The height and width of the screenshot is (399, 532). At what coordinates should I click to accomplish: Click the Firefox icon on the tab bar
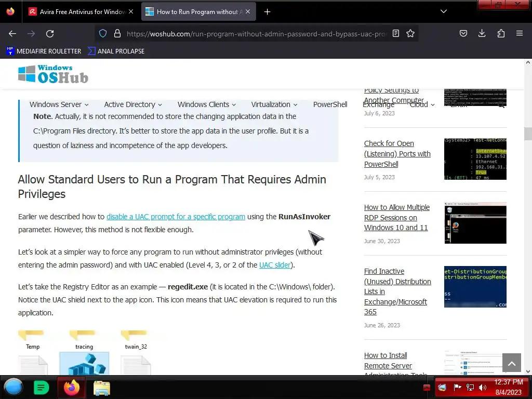coord(10,11)
